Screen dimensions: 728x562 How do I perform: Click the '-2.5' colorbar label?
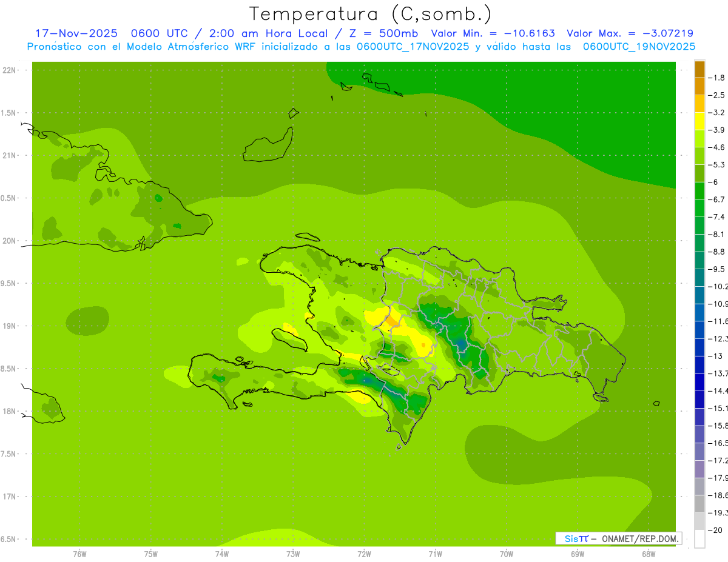coord(716,95)
